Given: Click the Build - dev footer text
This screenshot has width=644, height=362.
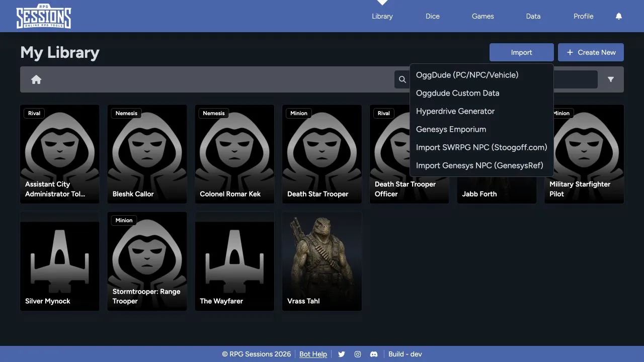Looking at the screenshot, I should coord(405,354).
